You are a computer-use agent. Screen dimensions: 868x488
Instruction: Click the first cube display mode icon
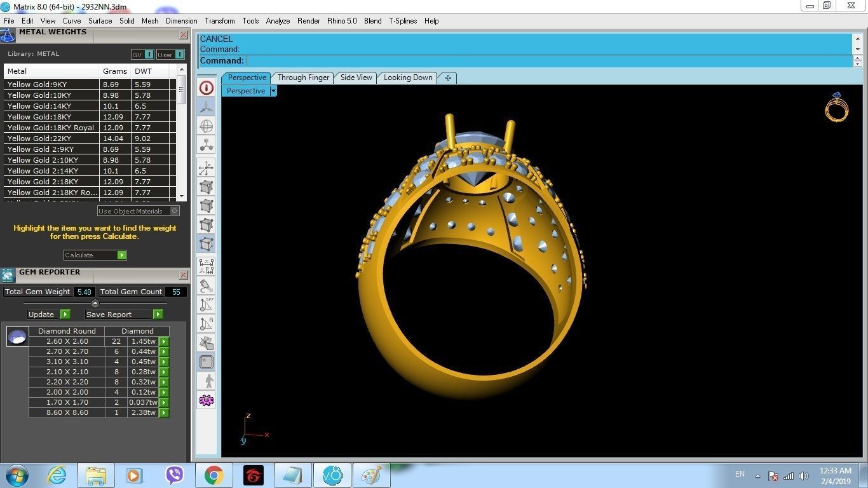[207, 187]
